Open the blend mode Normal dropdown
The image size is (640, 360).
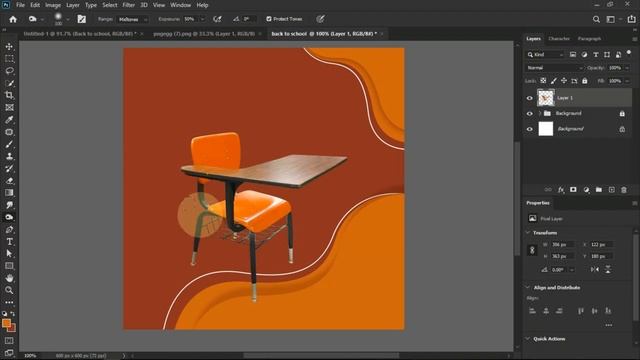tap(554, 68)
